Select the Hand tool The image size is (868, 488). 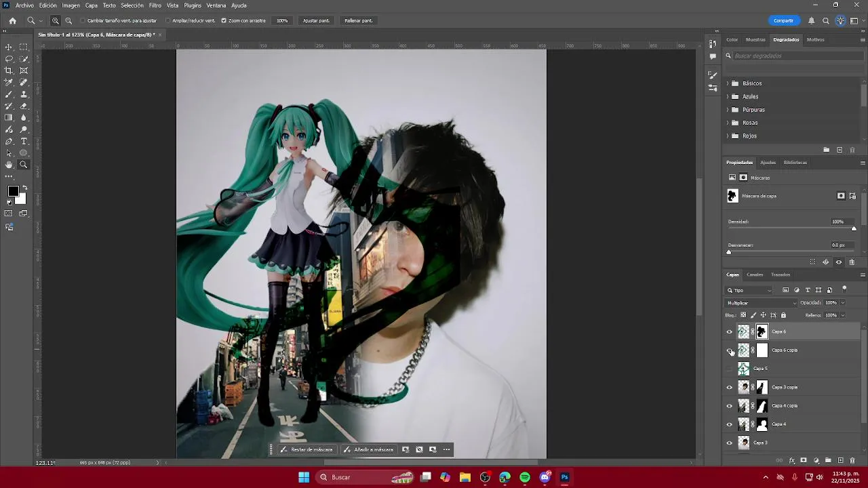(x=9, y=165)
